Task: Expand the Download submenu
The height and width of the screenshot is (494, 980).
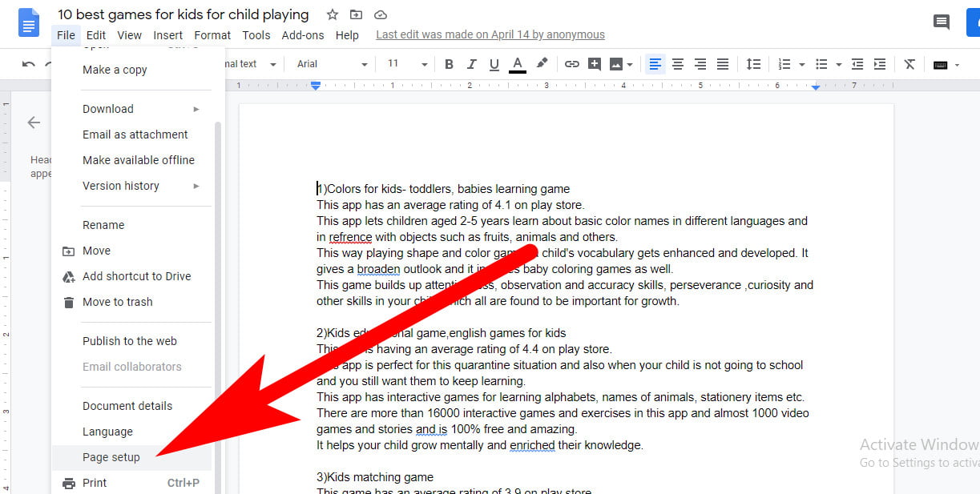Action: [x=131, y=109]
